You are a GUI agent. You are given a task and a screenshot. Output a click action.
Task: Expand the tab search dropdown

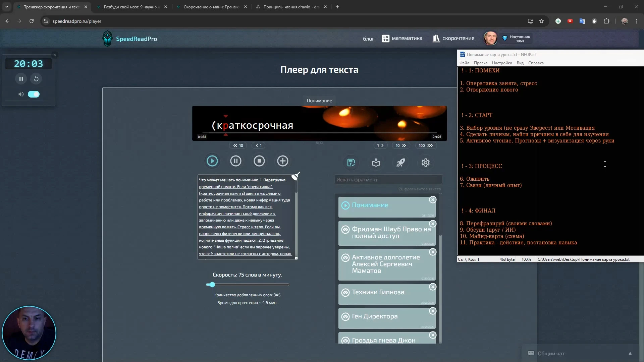[6, 7]
